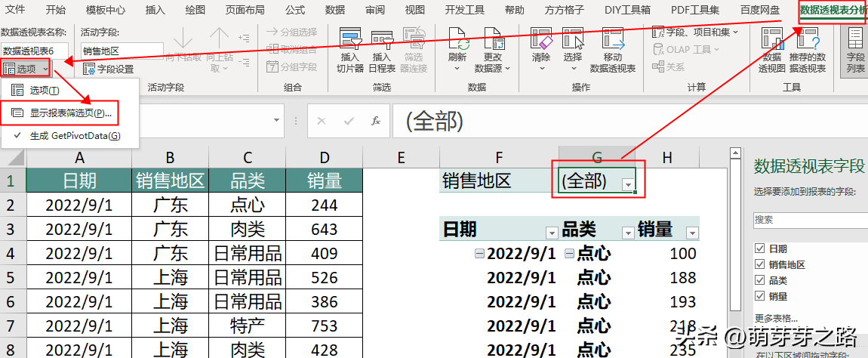Click cell C7 containing 特产
Screen dimensions: 868x358
click(x=247, y=326)
